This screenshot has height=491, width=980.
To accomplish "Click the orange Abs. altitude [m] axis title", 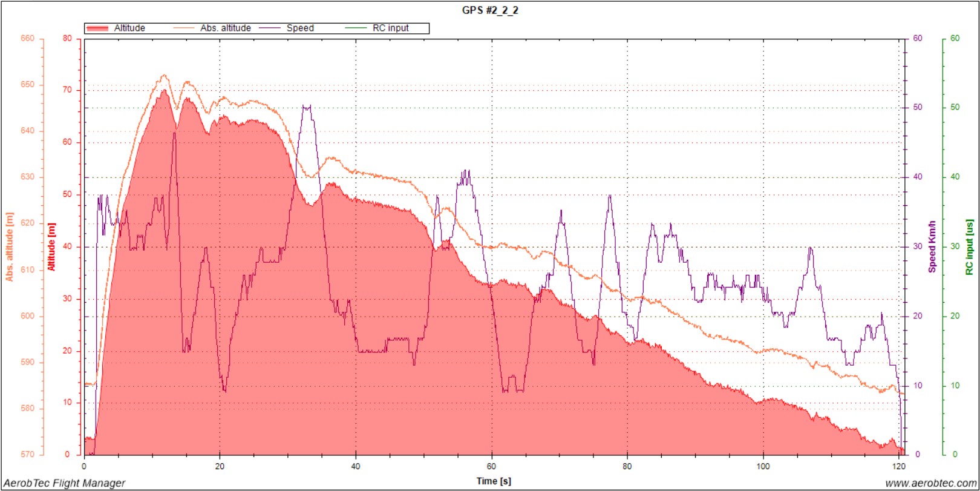I will [10, 246].
